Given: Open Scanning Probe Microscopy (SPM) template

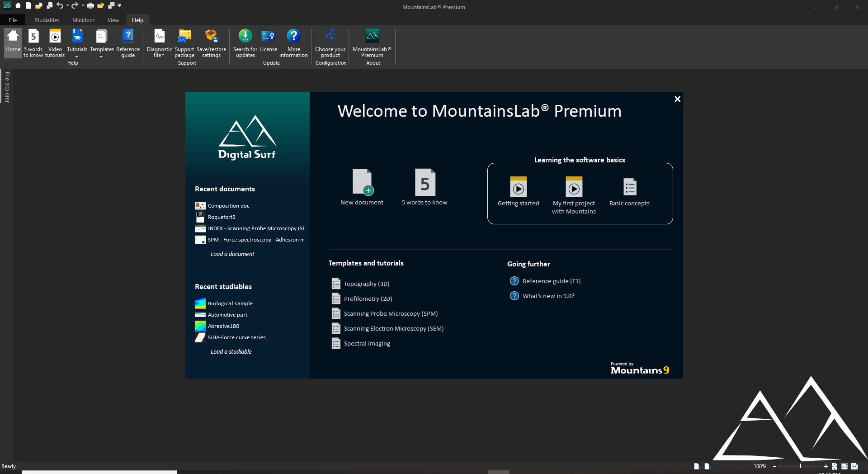Looking at the screenshot, I should pyautogui.click(x=385, y=314).
